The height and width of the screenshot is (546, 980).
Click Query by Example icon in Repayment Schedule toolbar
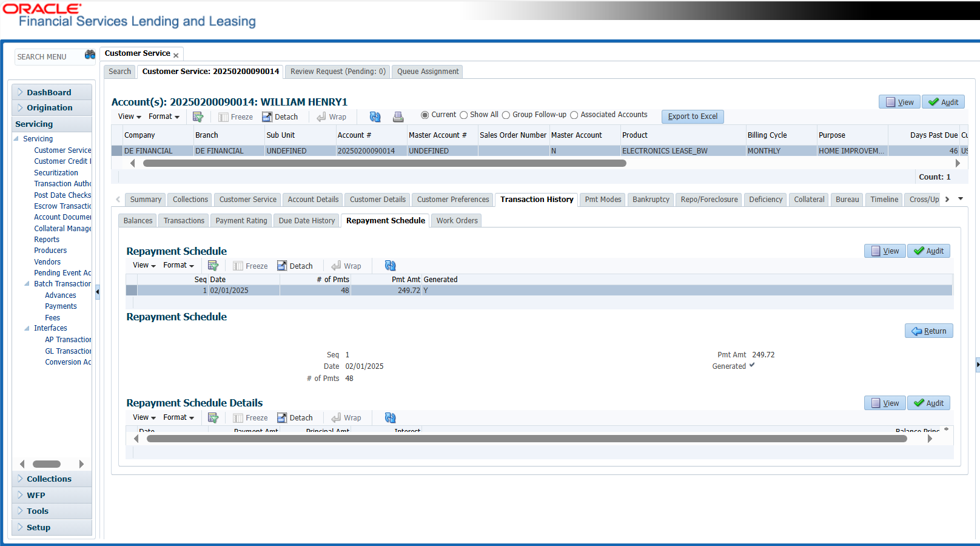pos(213,266)
